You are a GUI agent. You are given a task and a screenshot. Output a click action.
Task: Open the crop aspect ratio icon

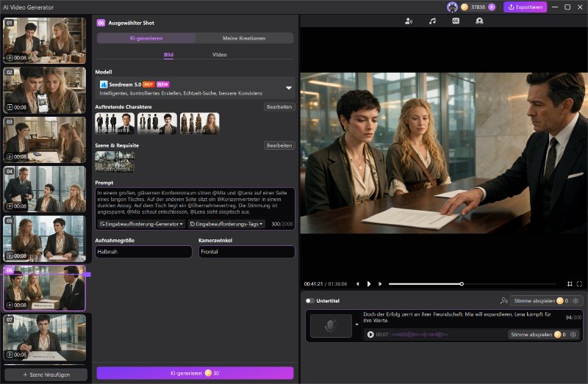pyautogui.click(x=570, y=284)
